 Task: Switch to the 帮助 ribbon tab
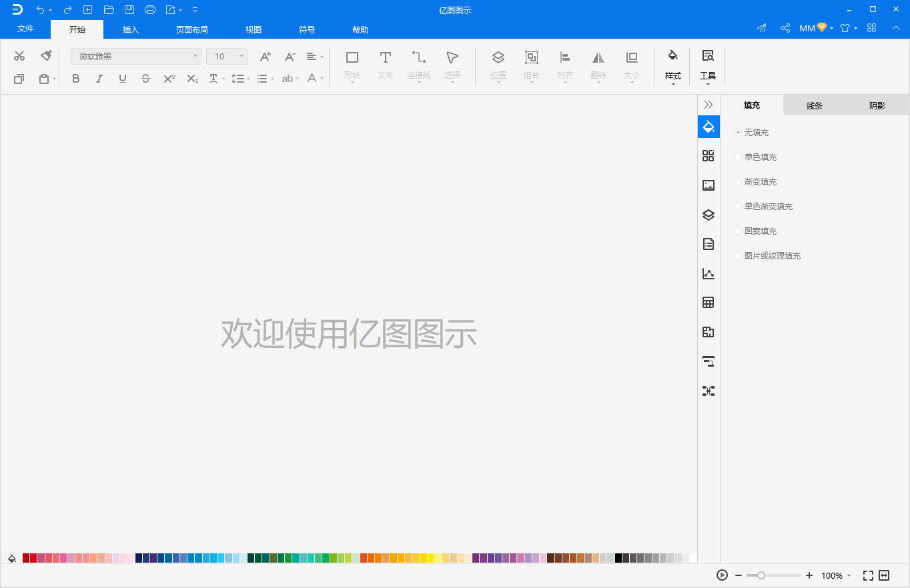(360, 29)
